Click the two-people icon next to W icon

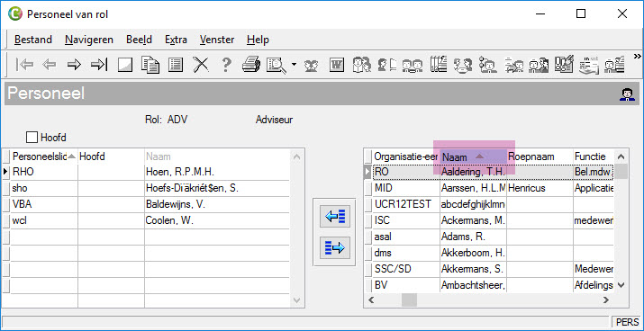362,65
